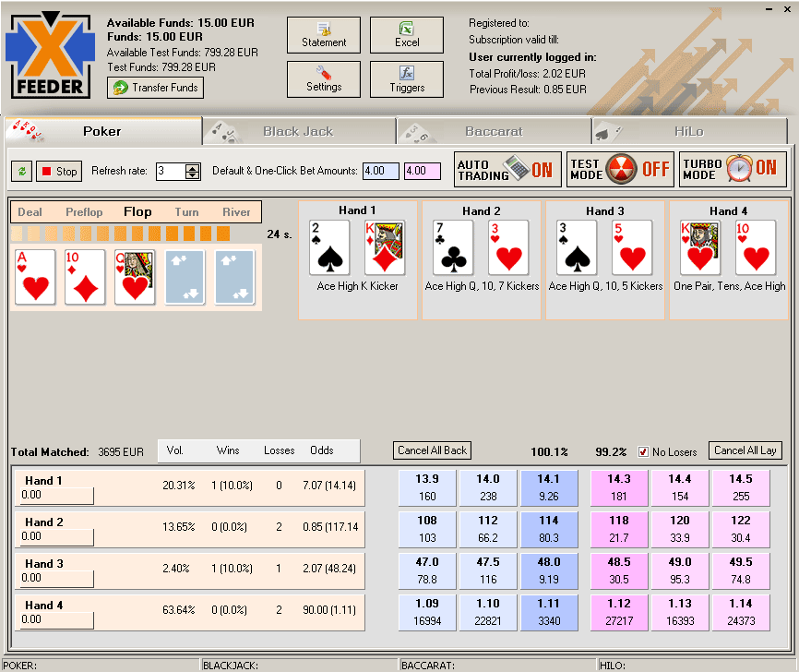799x672 pixels.
Task: Click the Odds column header
Action: [322, 450]
